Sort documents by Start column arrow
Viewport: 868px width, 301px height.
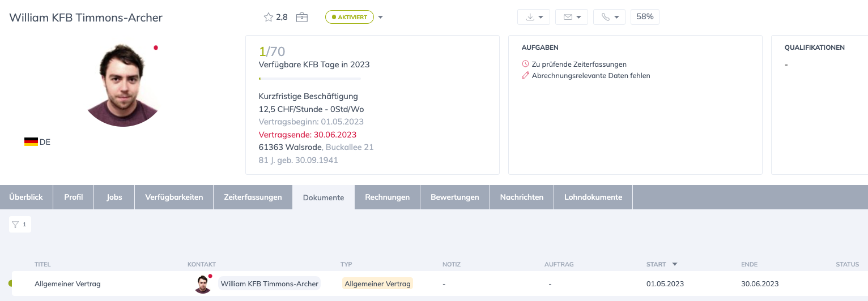(674, 264)
